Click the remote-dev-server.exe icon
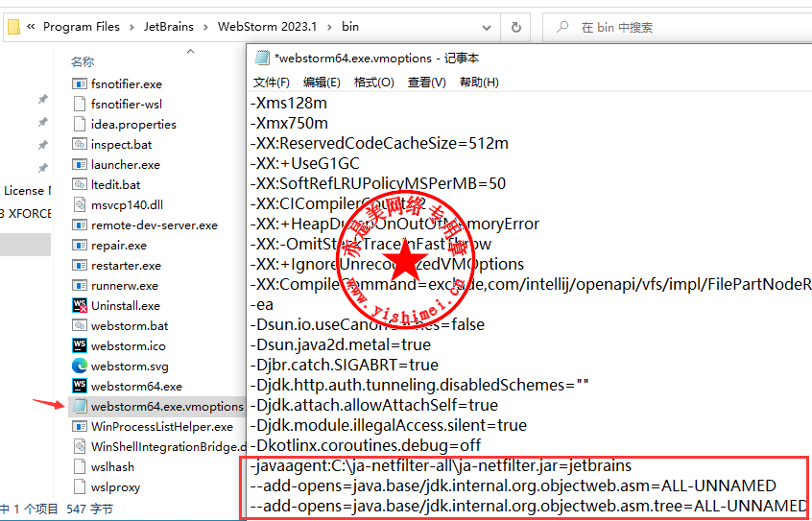Image resolution: width=812 pixels, height=521 pixels. (x=80, y=225)
